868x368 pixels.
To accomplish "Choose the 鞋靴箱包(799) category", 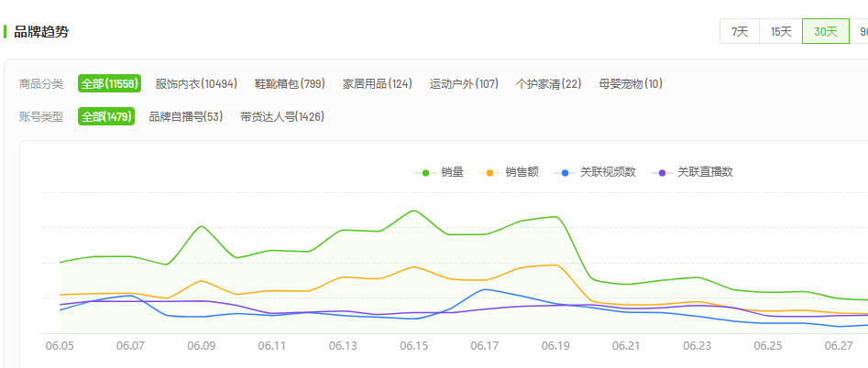I will coord(288,84).
